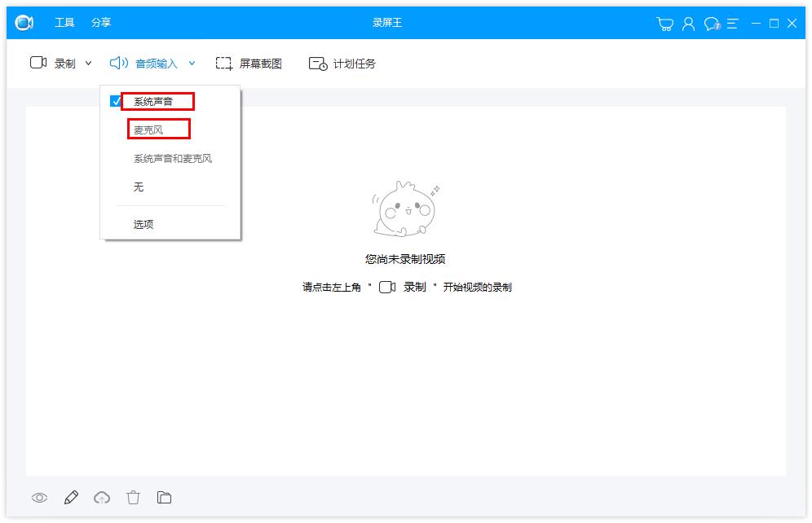Click the user account icon in titlebar
This screenshot has height=523, width=812.
pyautogui.click(x=687, y=23)
